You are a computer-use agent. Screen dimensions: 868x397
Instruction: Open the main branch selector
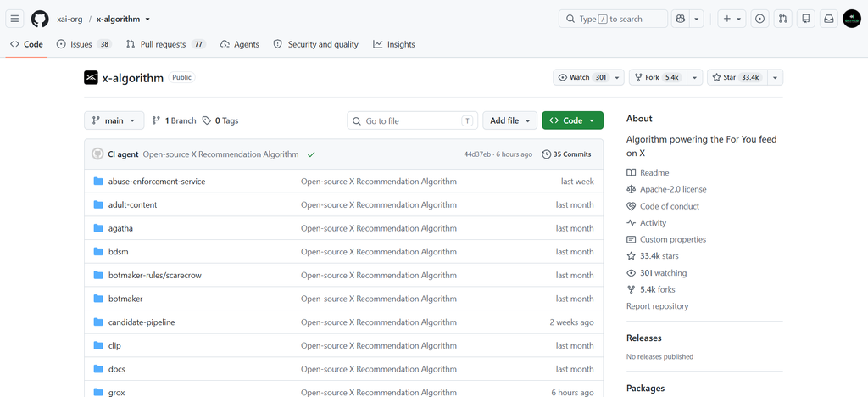point(114,120)
